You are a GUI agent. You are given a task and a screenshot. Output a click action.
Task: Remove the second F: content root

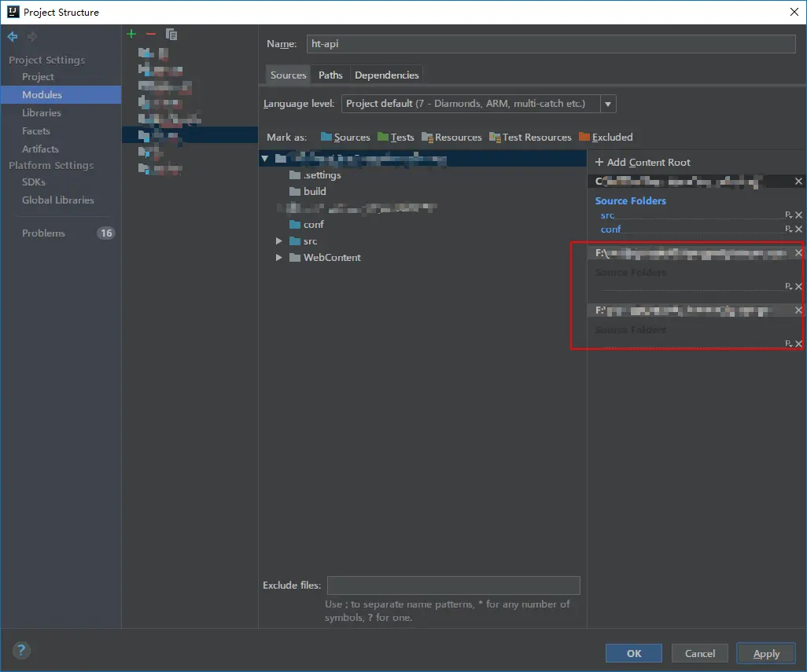(798, 310)
